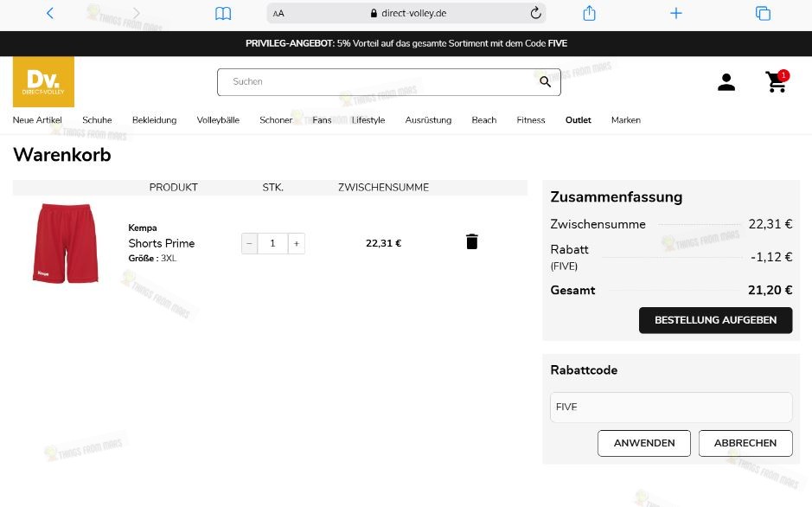Screen dimensions: 812x507
Task: Open the account profile icon
Action: pyautogui.click(x=726, y=81)
